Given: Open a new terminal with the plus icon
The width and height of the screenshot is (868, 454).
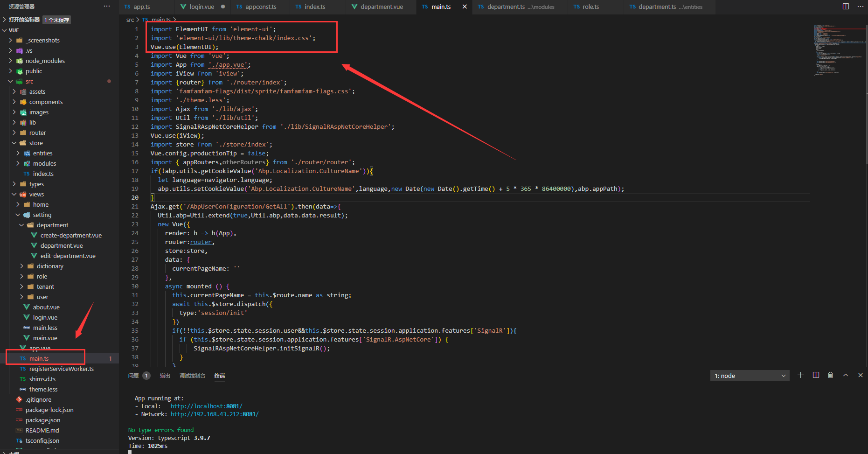Looking at the screenshot, I should tap(800, 375).
